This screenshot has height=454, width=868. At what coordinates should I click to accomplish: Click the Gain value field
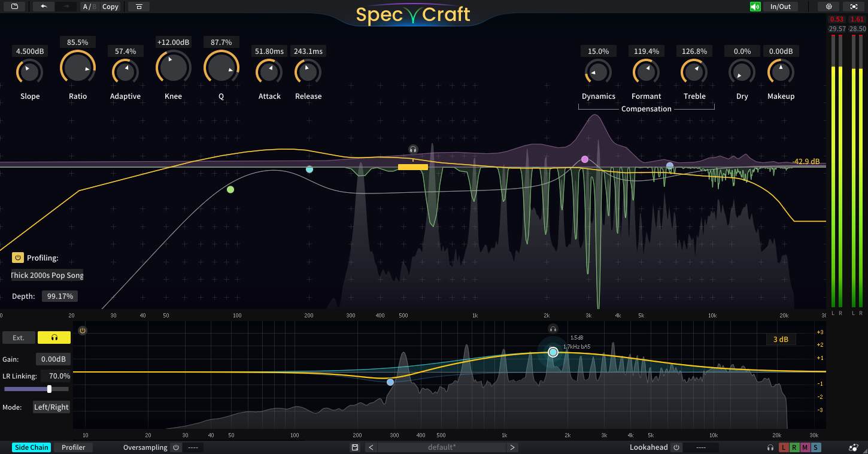pyautogui.click(x=53, y=359)
